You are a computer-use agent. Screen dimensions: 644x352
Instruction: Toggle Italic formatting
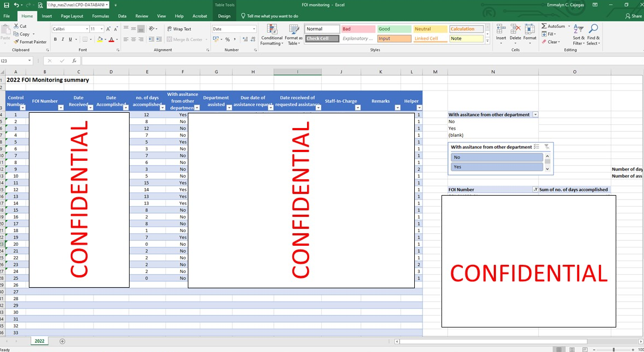[x=63, y=39]
